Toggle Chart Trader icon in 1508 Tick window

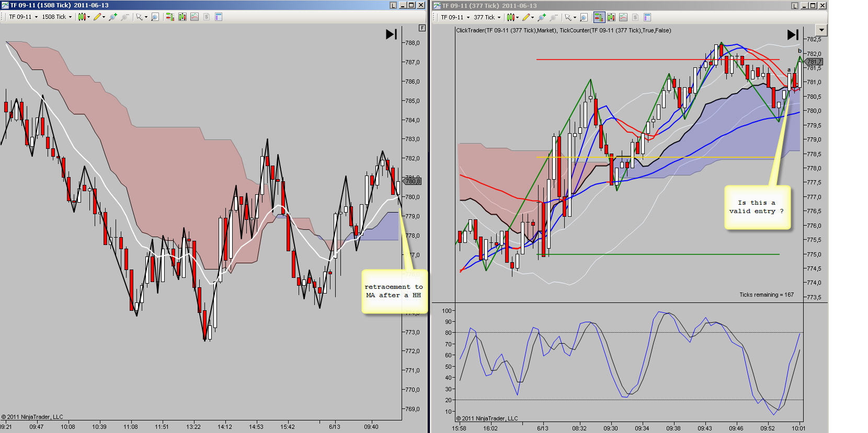(170, 17)
